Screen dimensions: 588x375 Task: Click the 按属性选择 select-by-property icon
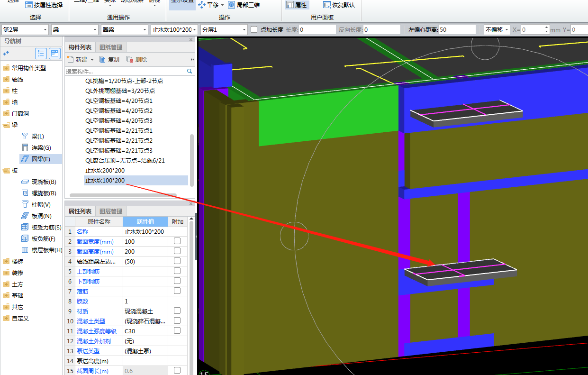[x=28, y=5]
